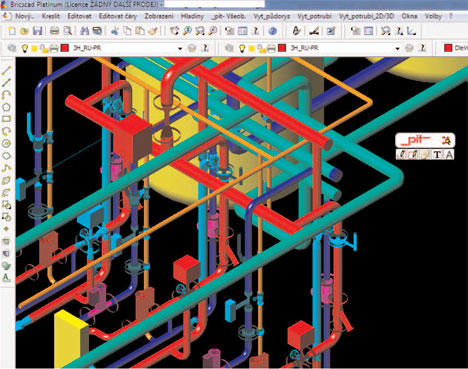
Task: Toggle the left layer lock icon
Action: coord(44,49)
